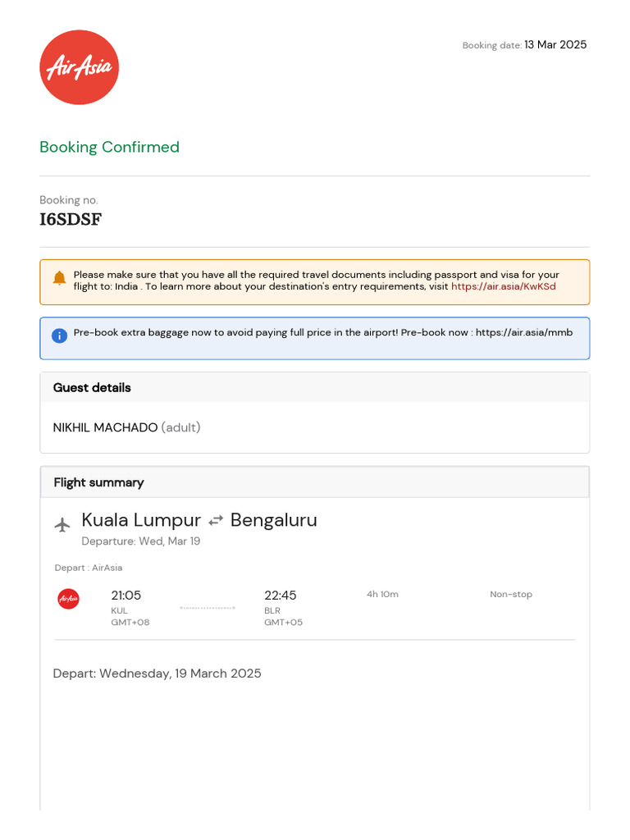Click the airplane icon beside Kuala Lumpur
Viewport: 630px width, 840px height.
[x=62, y=524]
